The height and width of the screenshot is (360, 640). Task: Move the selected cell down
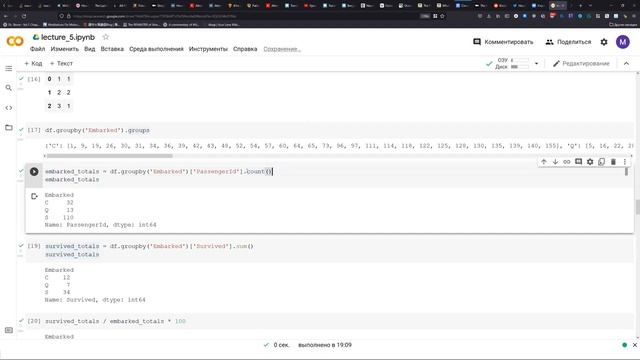tap(555, 162)
